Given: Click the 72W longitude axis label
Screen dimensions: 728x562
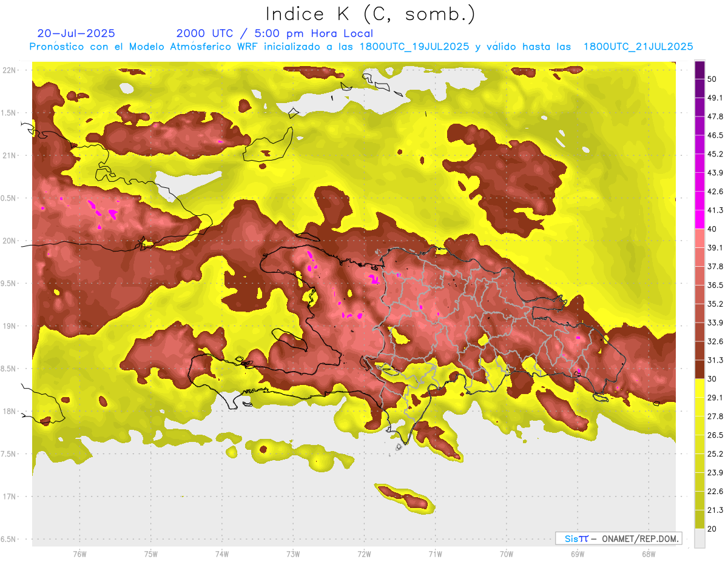Looking at the screenshot, I should click(364, 554).
